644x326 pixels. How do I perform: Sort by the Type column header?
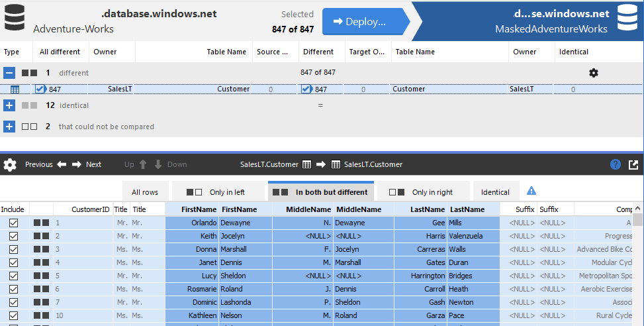click(x=16, y=52)
